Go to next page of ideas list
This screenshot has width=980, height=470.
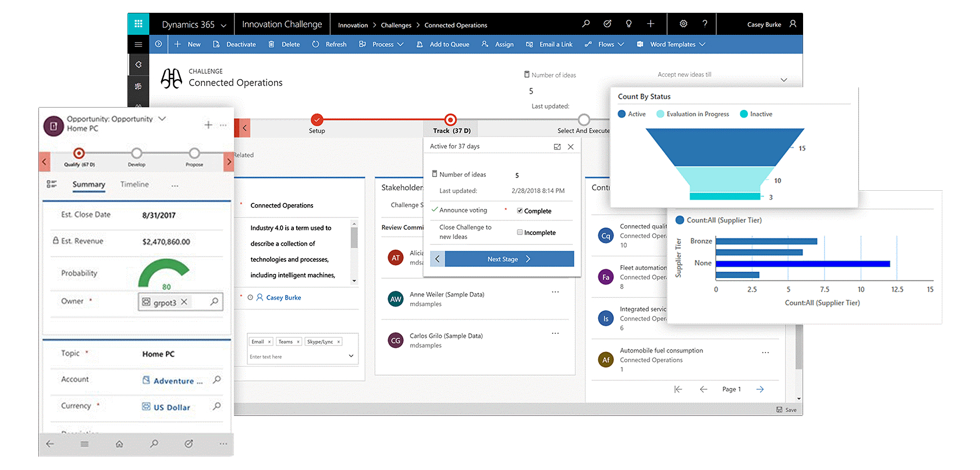(x=760, y=389)
